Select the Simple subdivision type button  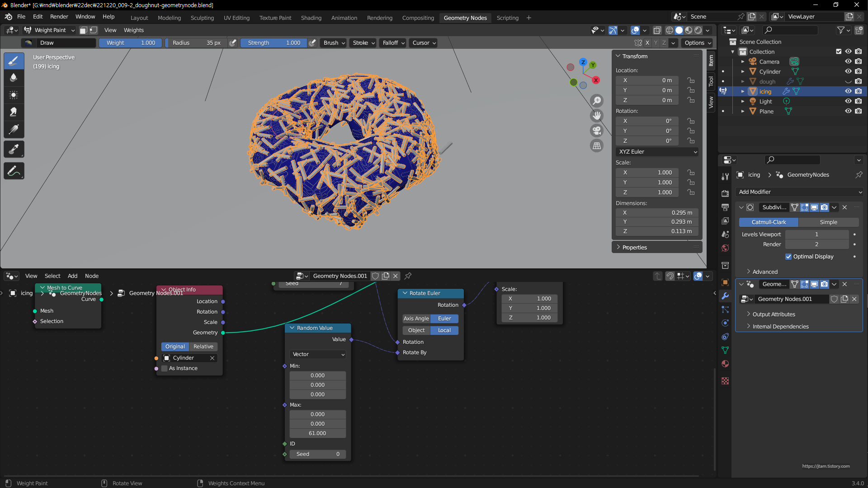[828, 222]
